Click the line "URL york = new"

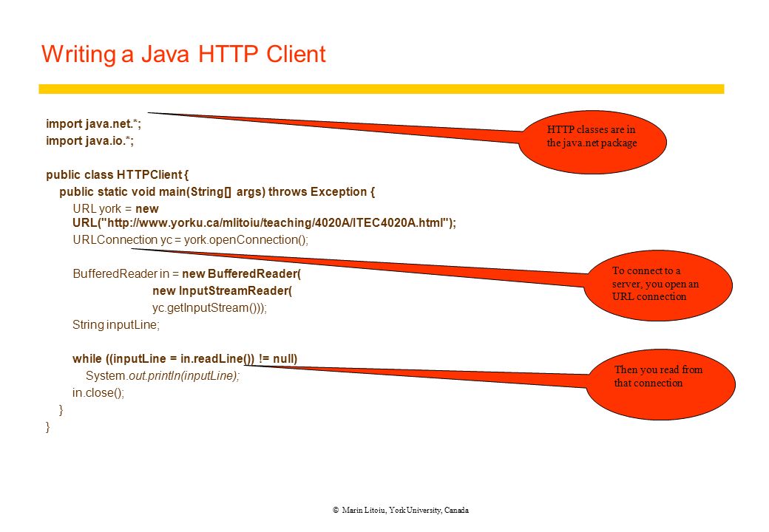coord(116,208)
